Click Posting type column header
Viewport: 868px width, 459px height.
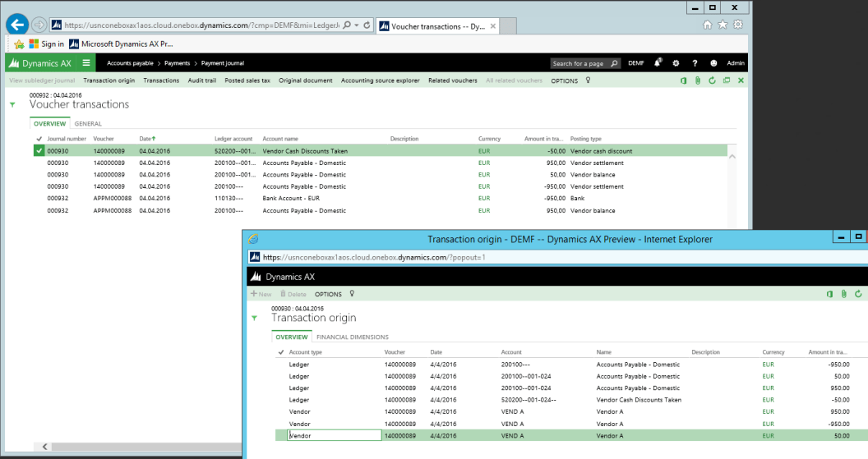tap(586, 139)
